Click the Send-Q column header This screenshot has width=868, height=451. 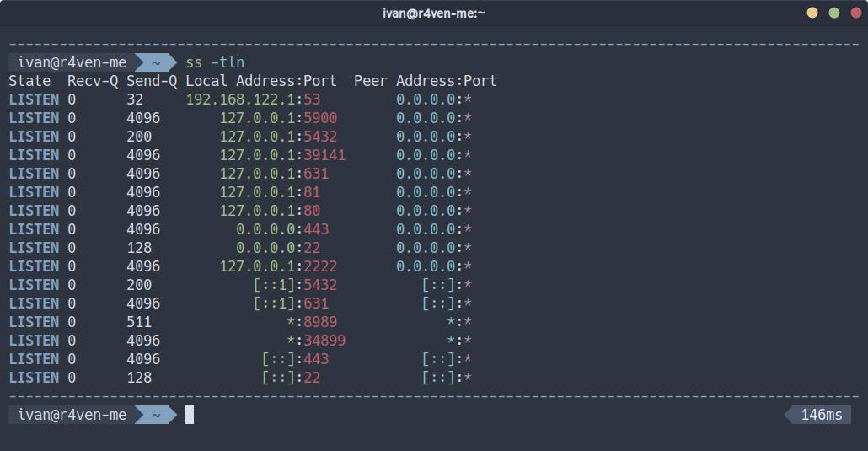coord(152,81)
